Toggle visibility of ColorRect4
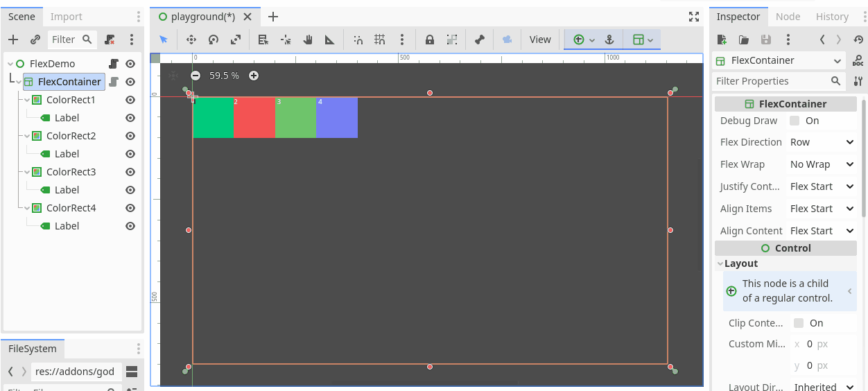The height and width of the screenshot is (391, 868). point(130,208)
